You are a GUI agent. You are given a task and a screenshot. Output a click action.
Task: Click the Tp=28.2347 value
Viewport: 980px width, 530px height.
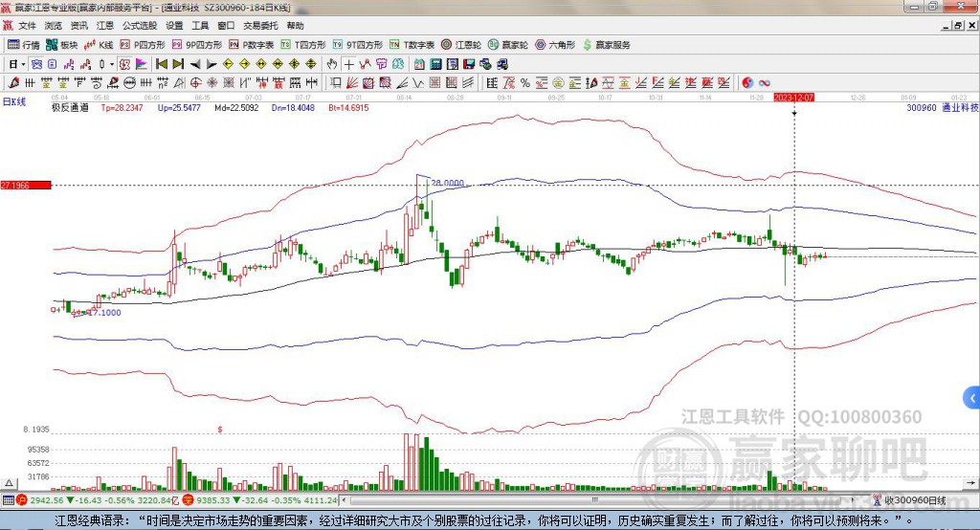point(122,107)
